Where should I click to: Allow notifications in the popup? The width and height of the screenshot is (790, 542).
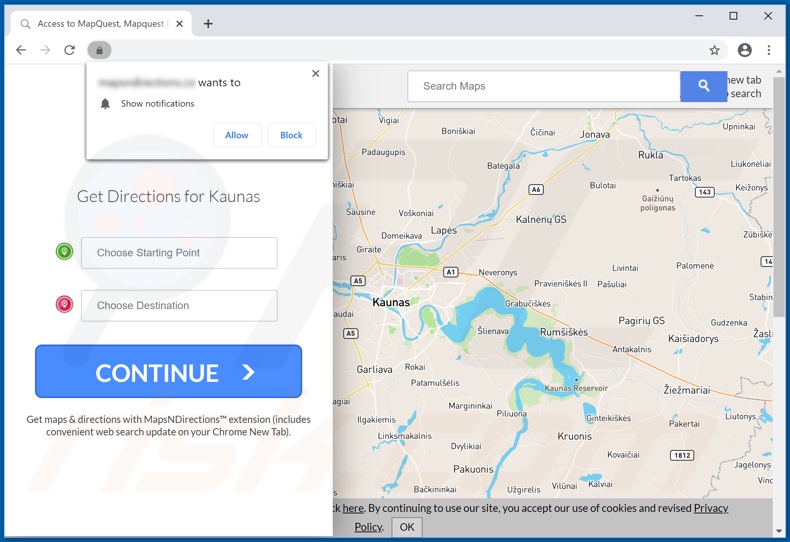(x=237, y=135)
